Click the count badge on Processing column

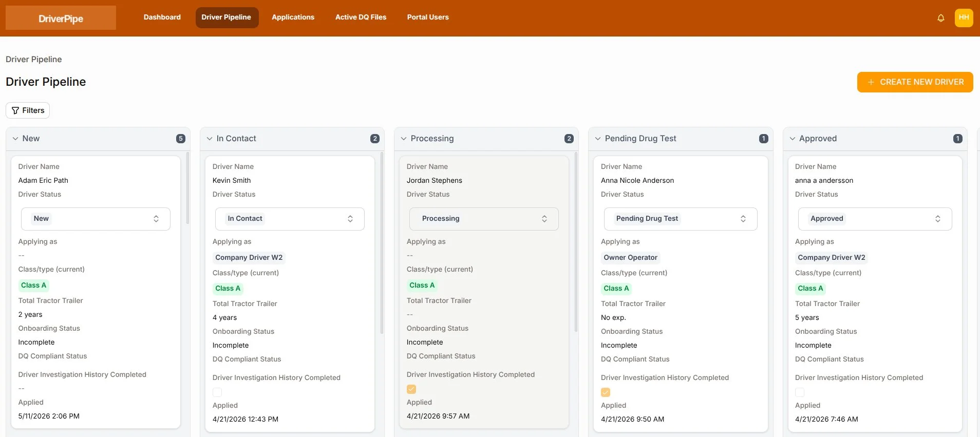(569, 139)
